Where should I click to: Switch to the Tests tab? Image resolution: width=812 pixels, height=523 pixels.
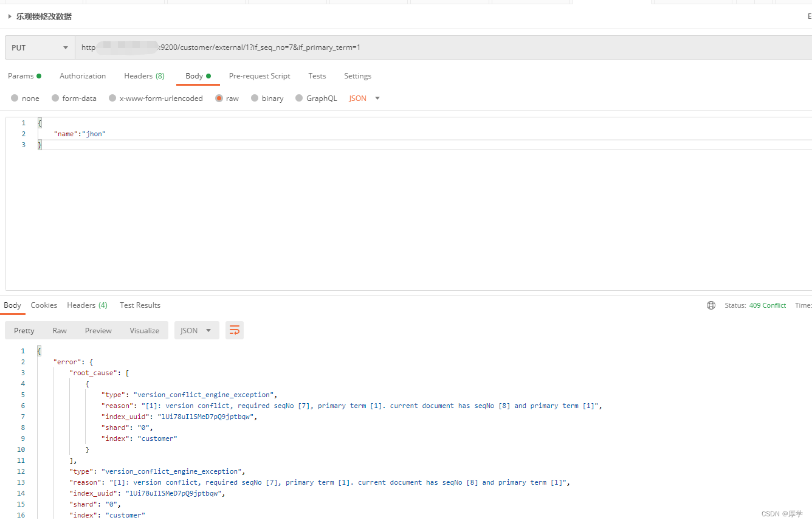pyautogui.click(x=317, y=76)
